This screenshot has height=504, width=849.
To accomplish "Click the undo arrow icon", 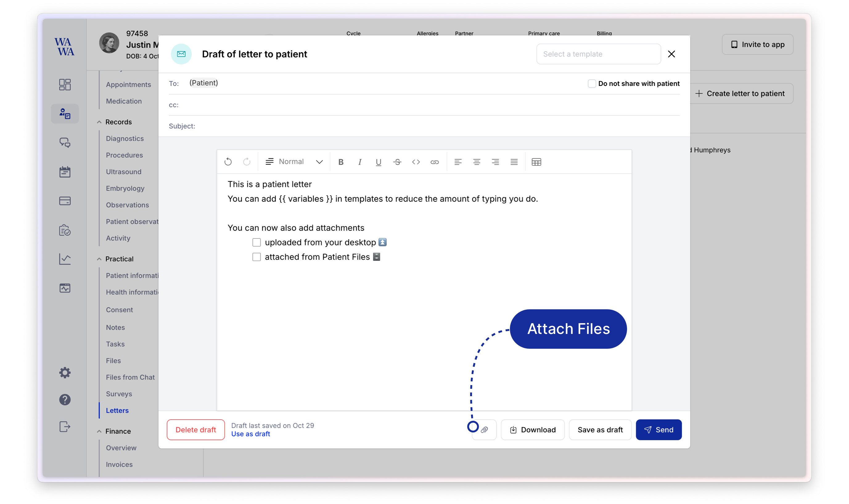I will 228,162.
